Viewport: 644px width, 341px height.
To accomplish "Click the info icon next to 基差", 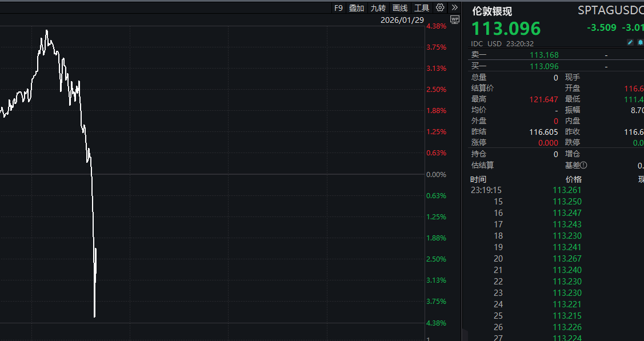I will pyautogui.click(x=583, y=166).
